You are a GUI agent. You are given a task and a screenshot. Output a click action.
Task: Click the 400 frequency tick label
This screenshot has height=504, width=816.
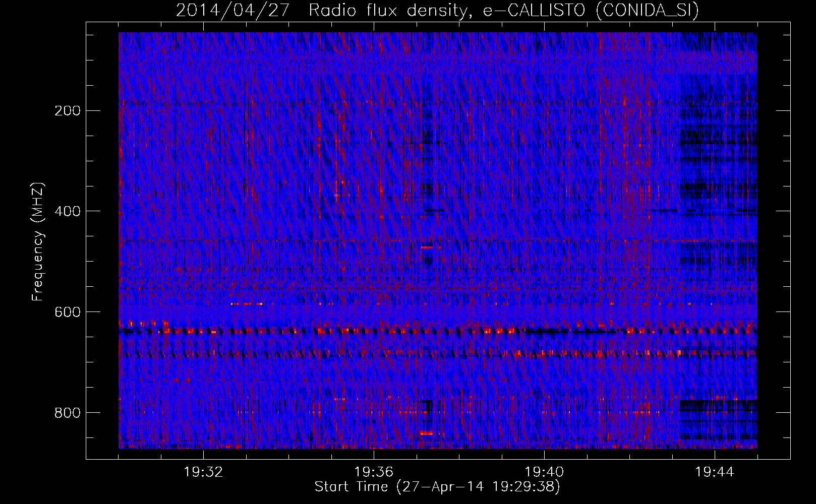pyautogui.click(x=68, y=211)
